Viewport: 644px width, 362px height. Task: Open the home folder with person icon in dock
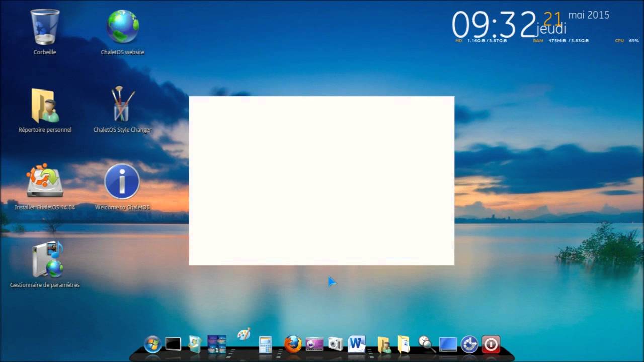(384, 345)
